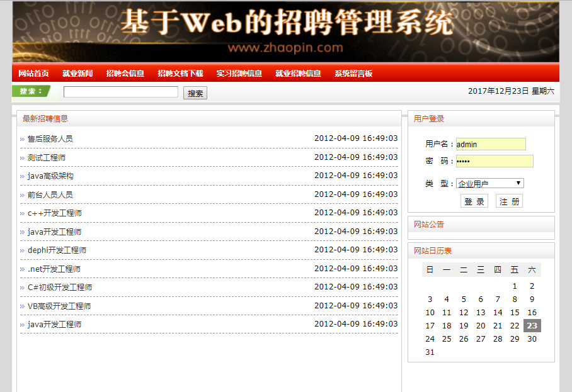Go to 就业新闻 in the navigation bar

pyautogui.click(x=77, y=74)
